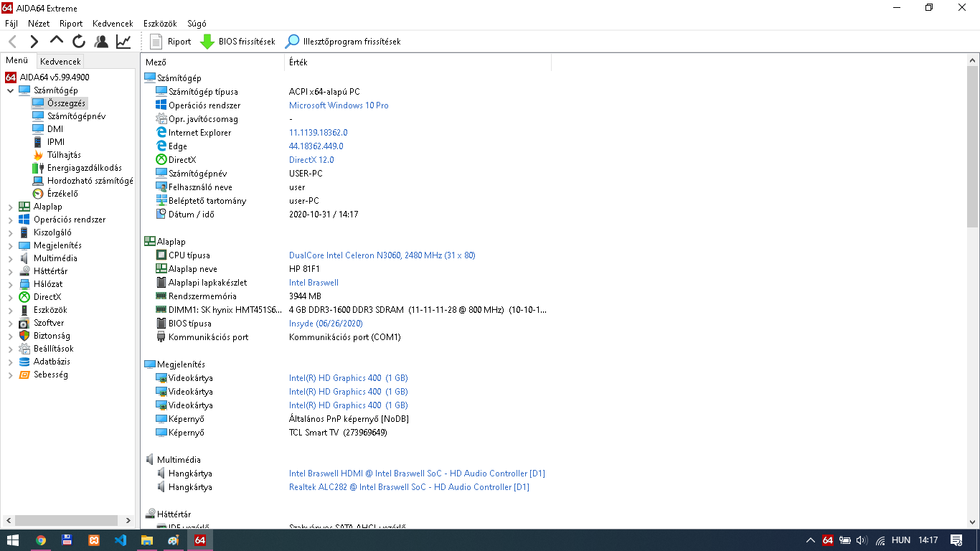Image resolution: width=980 pixels, height=551 pixels.
Task: Click the Forward navigation arrow
Action: 34,42
